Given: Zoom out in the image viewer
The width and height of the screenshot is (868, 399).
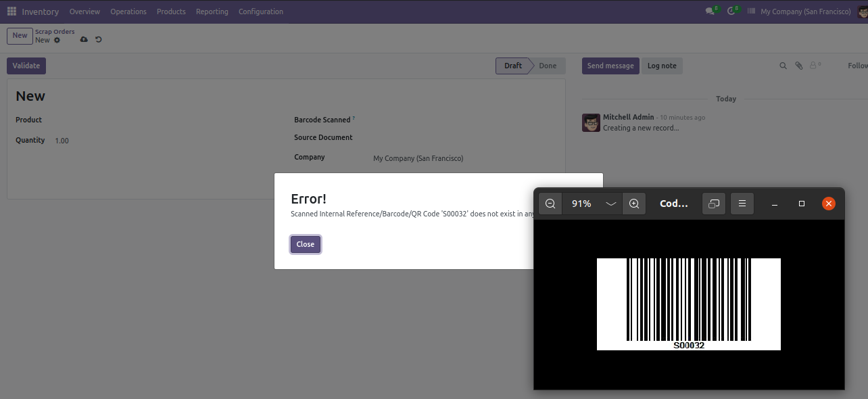Looking at the screenshot, I should point(550,204).
